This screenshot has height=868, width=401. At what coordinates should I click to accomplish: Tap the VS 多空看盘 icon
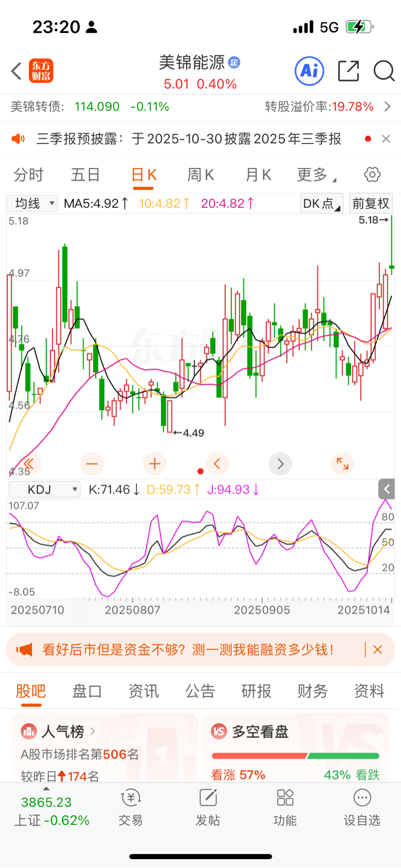coord(219,731)
